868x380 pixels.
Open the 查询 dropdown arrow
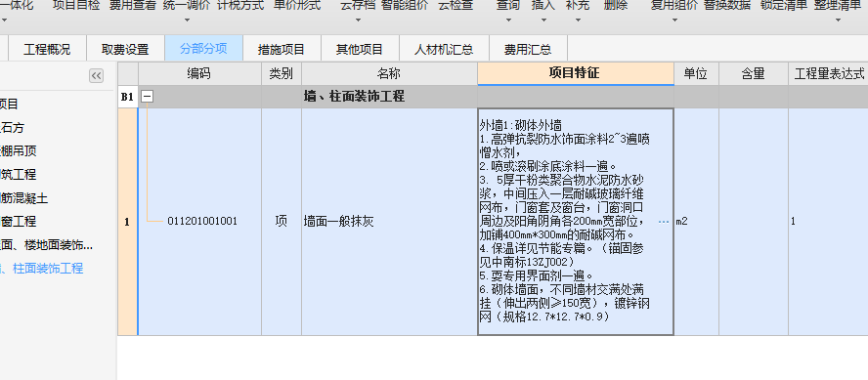click(508, 21)
